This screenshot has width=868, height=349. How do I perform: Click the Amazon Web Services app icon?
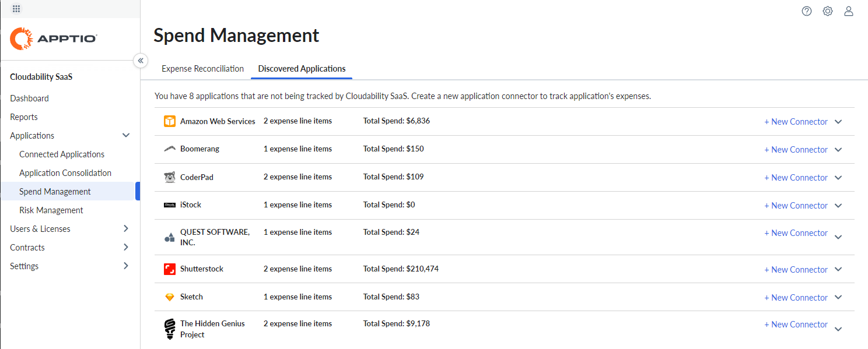tap(169, 121)
